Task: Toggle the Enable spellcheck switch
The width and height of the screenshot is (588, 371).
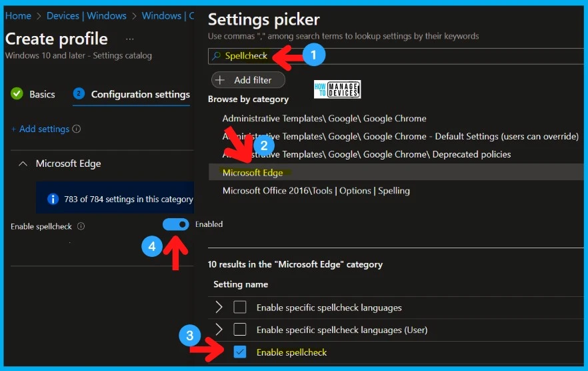Action: click(x=175, y=225)
